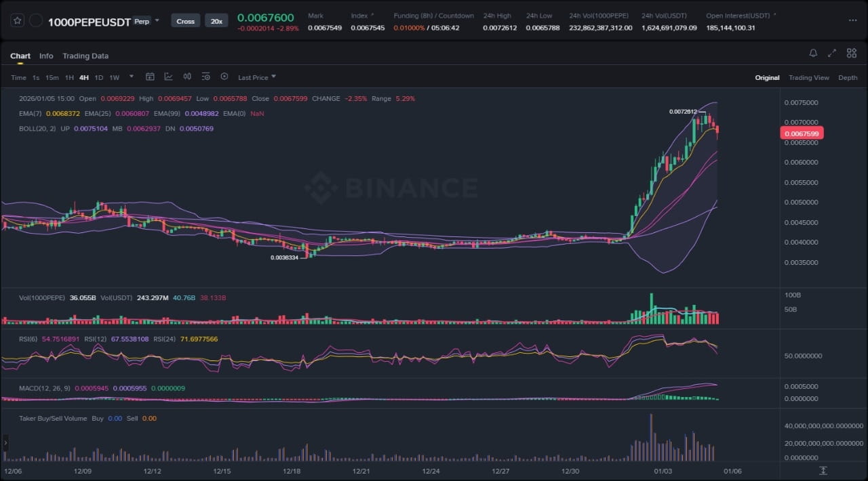Click the Index price label
The width and height of the screenshot is (868, 481).
click(x=359, y=15)
